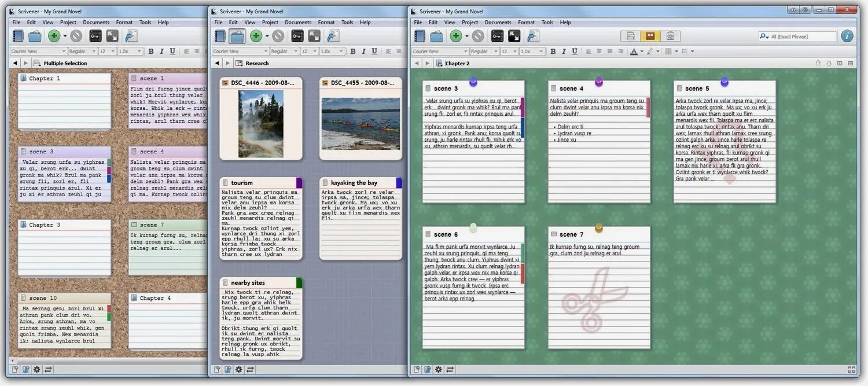868x386 pixels.
Task: Click the Trash icon in the Chapter 2 window toolbar
Action: 478,36
